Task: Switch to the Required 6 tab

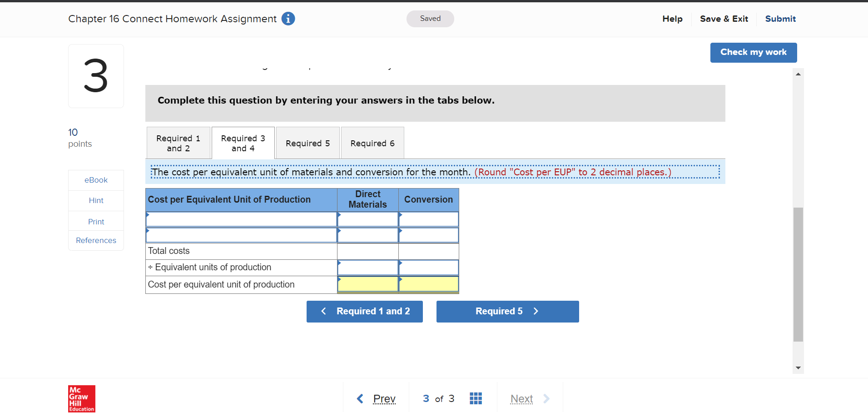Action: coord(372,143)
